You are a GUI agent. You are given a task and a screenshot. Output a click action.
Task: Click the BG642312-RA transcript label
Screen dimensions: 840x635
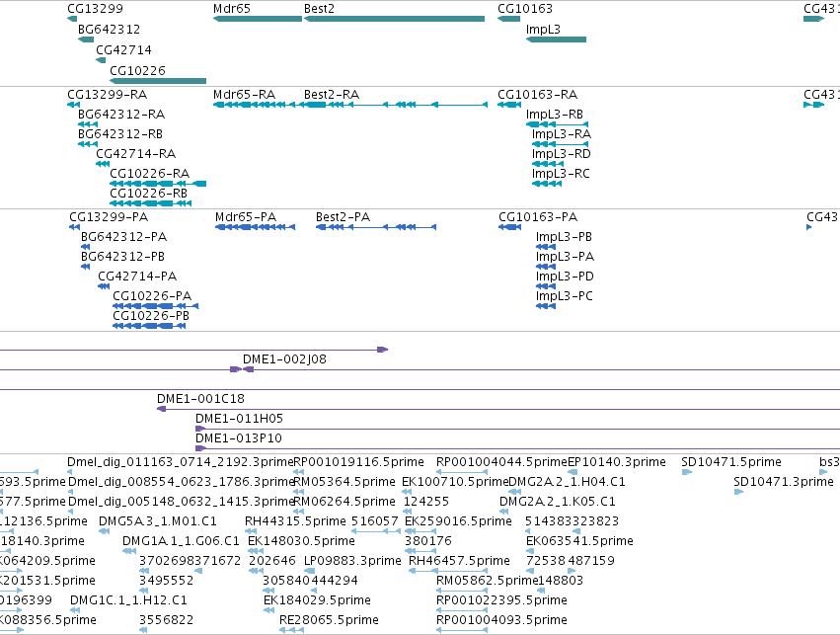(x=121, y=115)
